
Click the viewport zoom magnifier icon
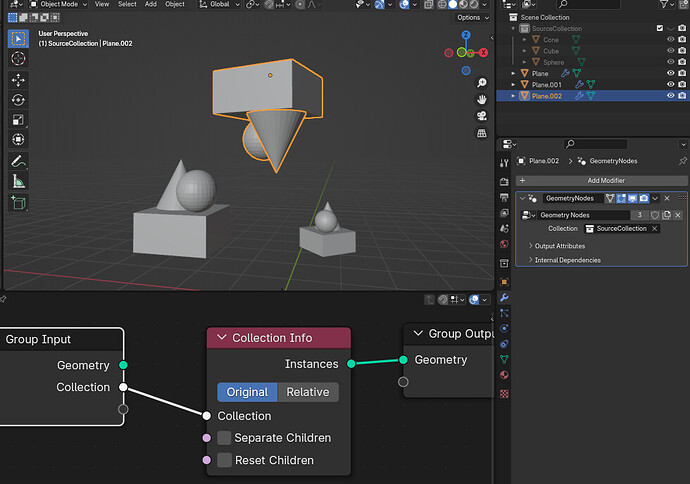(482, 83)
